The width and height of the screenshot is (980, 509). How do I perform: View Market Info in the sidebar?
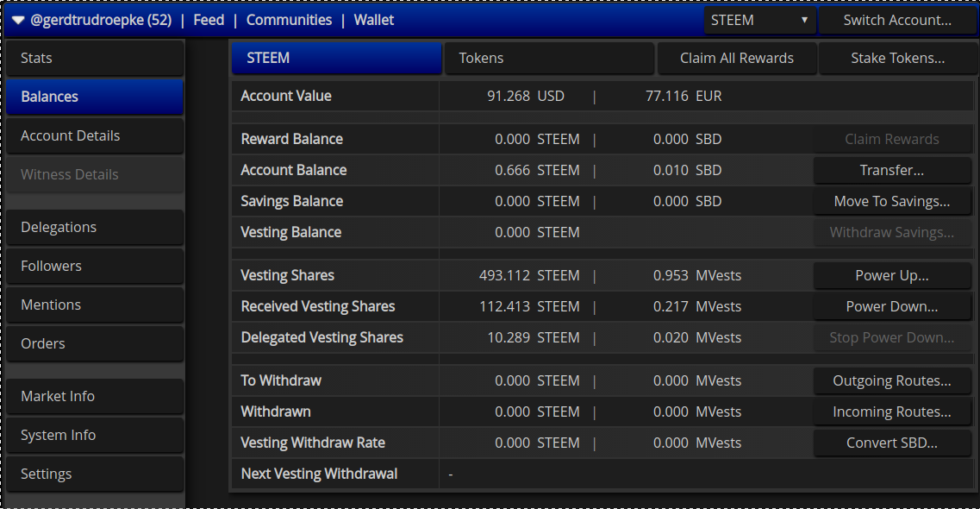pos(95,396)
